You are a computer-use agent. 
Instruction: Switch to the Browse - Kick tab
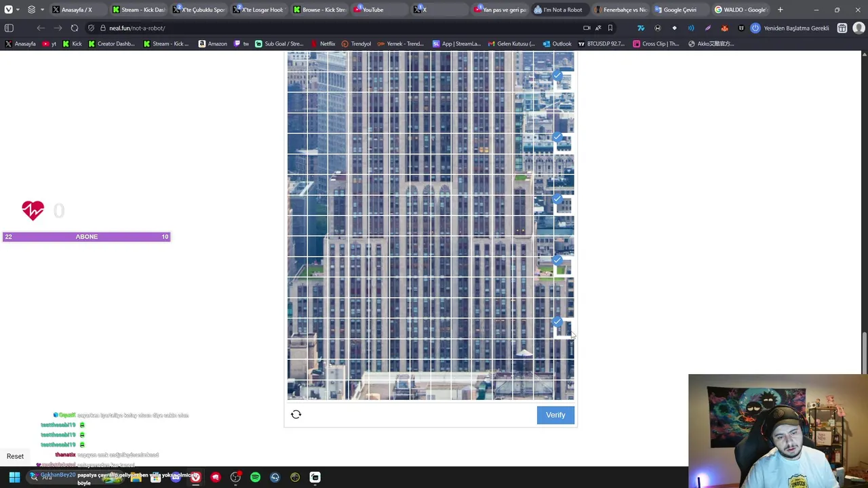click(319, 9)
